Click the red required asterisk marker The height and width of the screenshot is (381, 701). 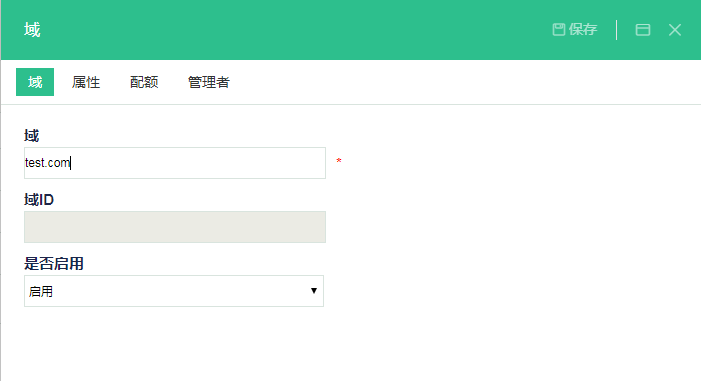pyautogui.click(x=339, y=161)
